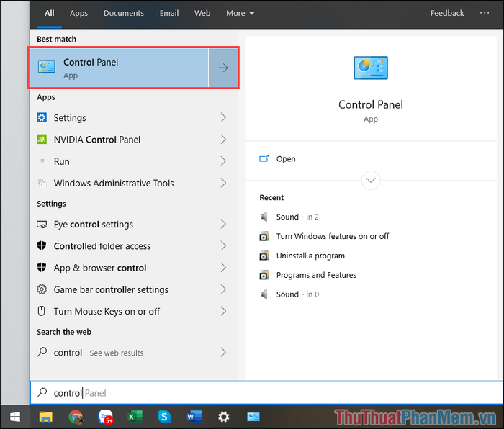Expand Game bar controller settings chevron
504x429 pixels.
(223, 289)
